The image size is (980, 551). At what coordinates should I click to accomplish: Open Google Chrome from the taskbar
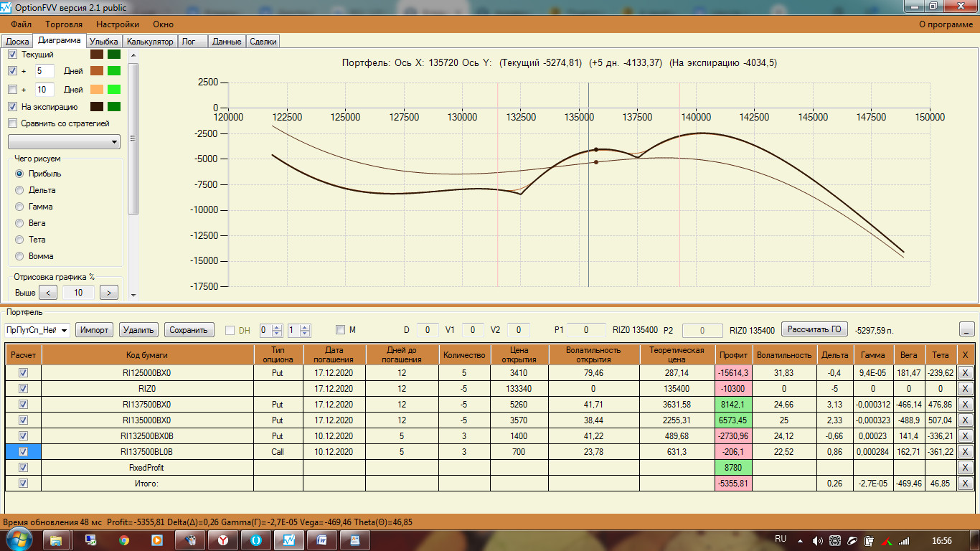[x=124, y=540]
